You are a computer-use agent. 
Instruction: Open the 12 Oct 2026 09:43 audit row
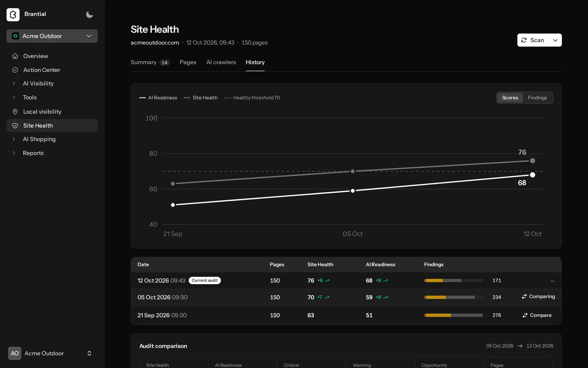[346, 280]
